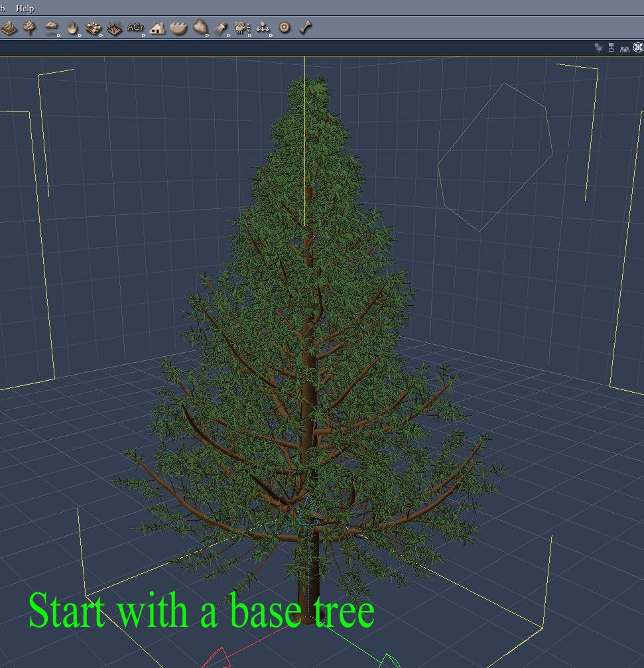Image resolution: width=644 pixels, height=668 pixels.
Task: Click the red axis manipulator arrow
Action: 218,659
